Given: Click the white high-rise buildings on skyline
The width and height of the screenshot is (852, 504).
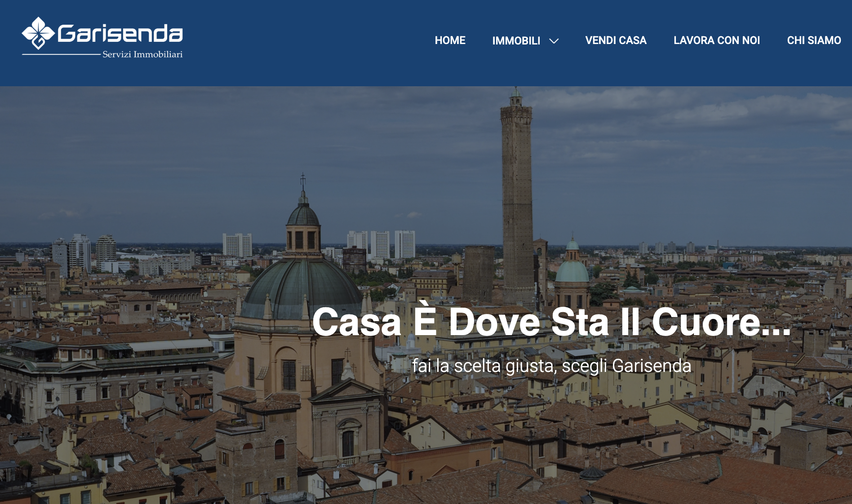Looking at the screenshot, I should click(381, 245).
